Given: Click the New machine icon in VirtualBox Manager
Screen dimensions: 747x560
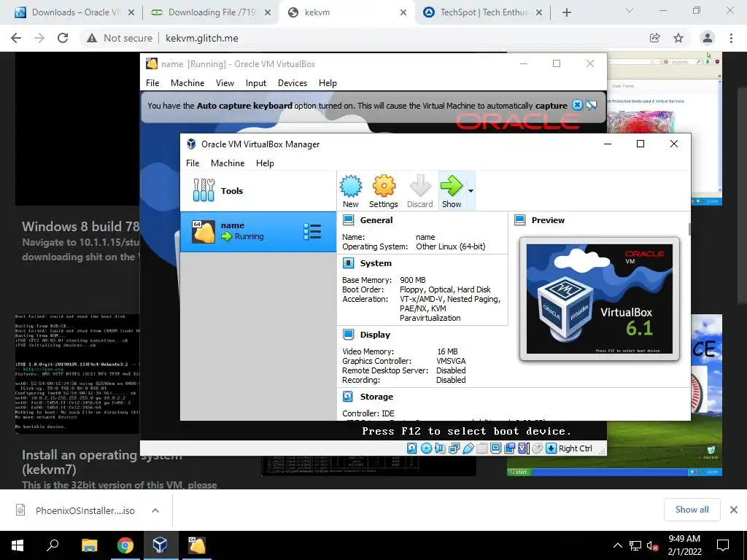Looking at the screenshot, I should pos(351,186).
